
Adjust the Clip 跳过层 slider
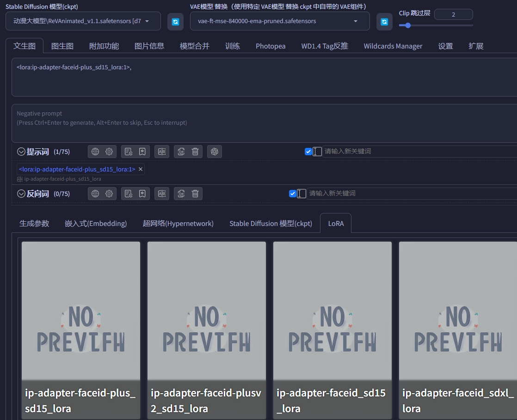coord(408,25)
